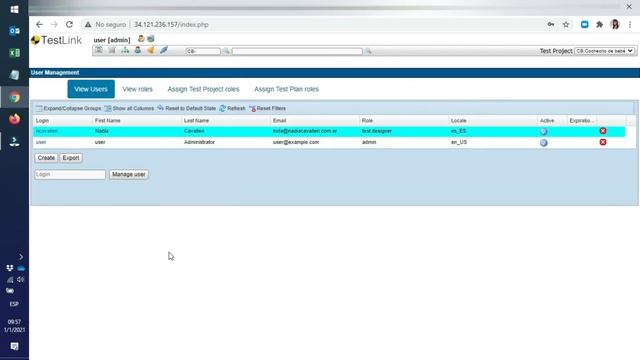This screenshot has width=640, height=360.
Task: Launch Outlook from the taskbar
Action: [x=14, y=31]
